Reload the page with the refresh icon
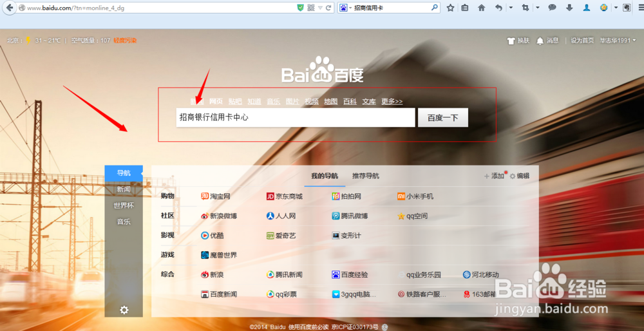Image resolution: width=644 pixels, height=331 pixels. coord(328,7)
